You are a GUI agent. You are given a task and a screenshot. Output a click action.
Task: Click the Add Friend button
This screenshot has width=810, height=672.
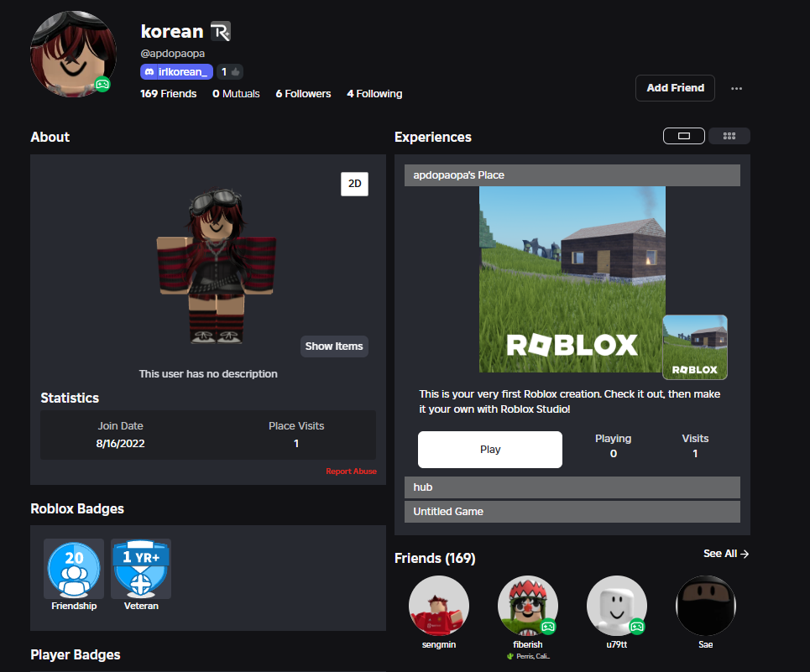point(675,88)
